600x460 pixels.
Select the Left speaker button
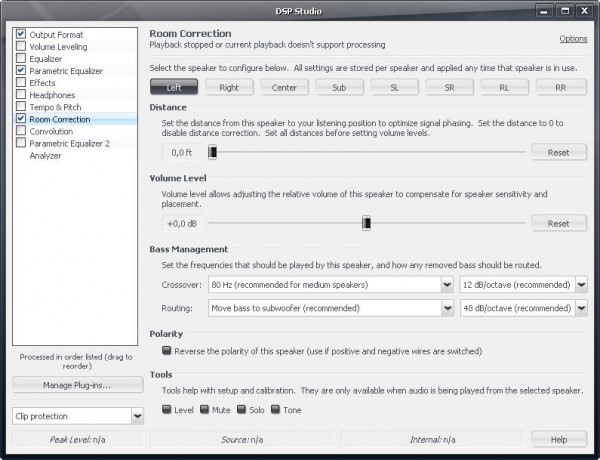point(174,87)
